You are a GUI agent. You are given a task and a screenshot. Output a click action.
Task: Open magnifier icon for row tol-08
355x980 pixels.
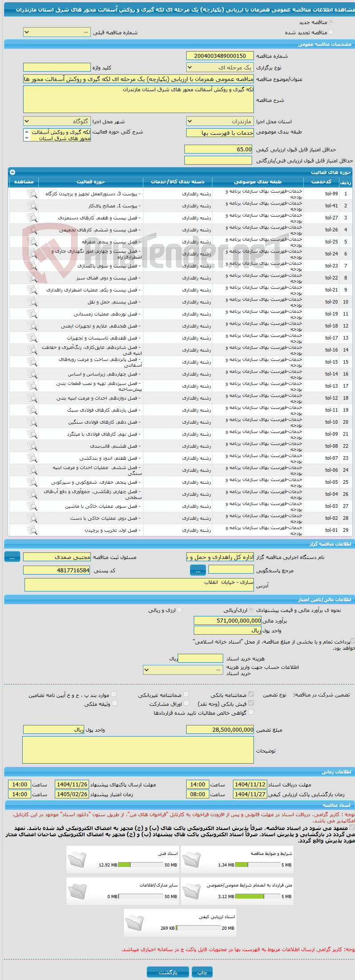pyautogui.click(x=32, y=446)
